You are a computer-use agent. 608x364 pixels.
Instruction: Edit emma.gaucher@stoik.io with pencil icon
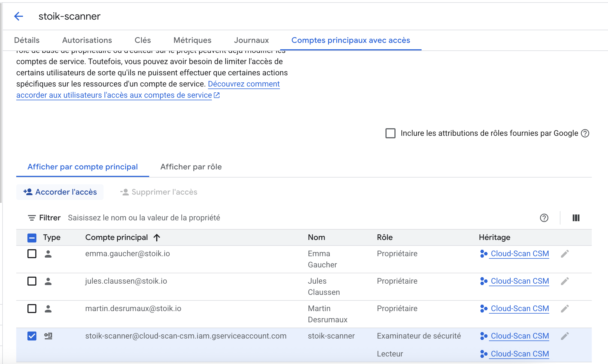[565, 254]
